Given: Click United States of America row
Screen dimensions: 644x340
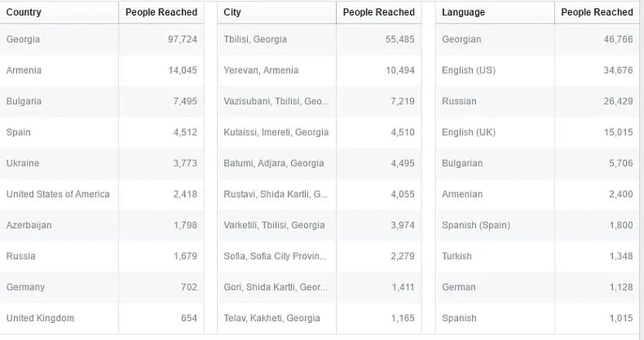Looking at the screenshot, I should 102,194.
